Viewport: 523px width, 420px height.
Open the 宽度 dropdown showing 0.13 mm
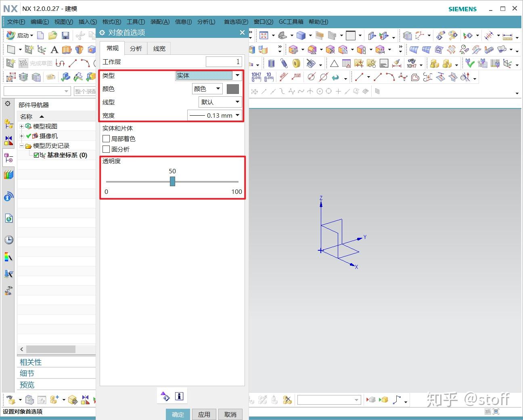(x=215, y=115)
